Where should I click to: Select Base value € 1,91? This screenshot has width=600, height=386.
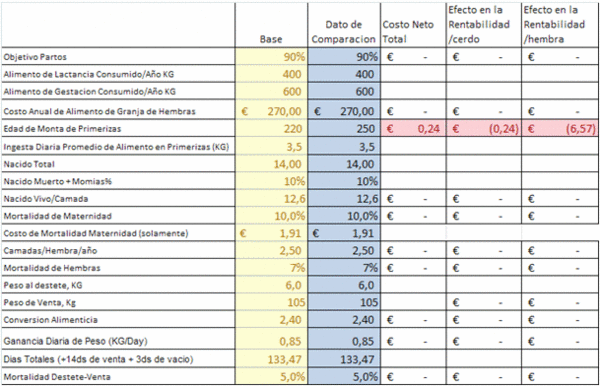pyautogui.click(x=271, y=233)
